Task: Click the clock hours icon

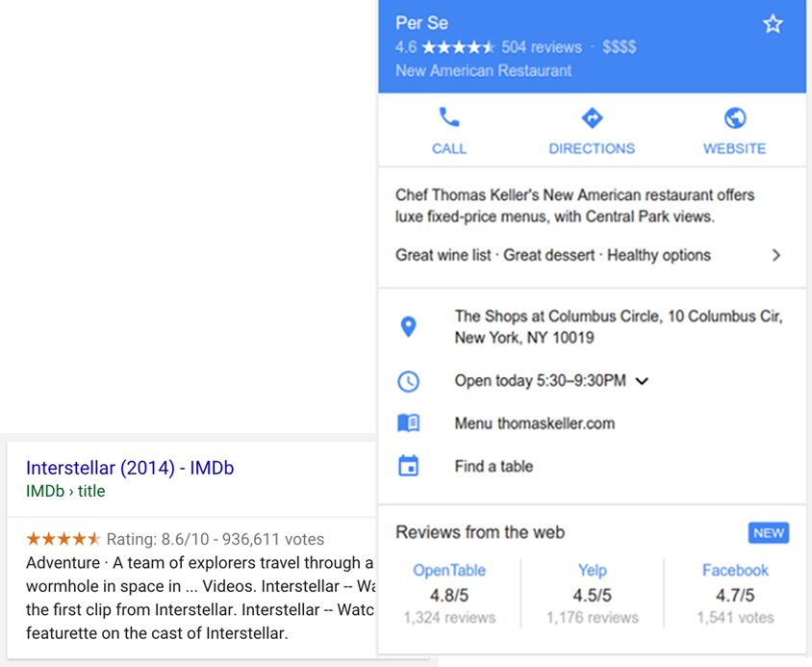Action: 409,381
